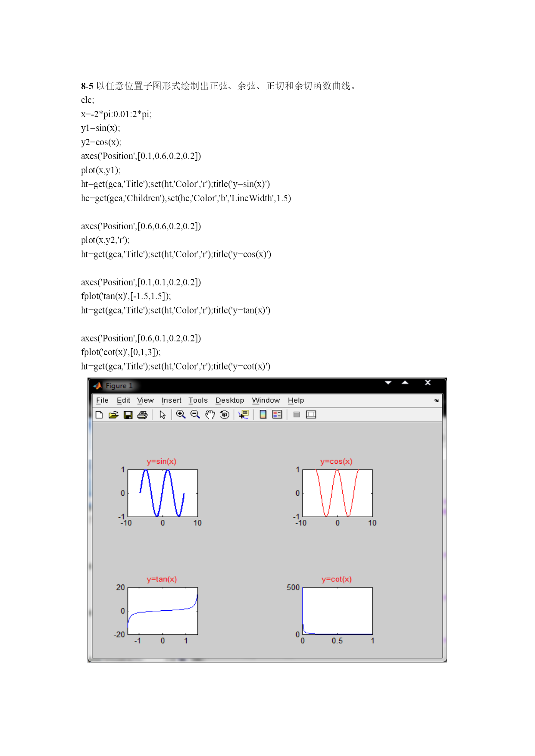The width and height of the screenshot is (535, 756).
Task: Click the code line 'y1=sin(x);'
Action: coord(100,128)
